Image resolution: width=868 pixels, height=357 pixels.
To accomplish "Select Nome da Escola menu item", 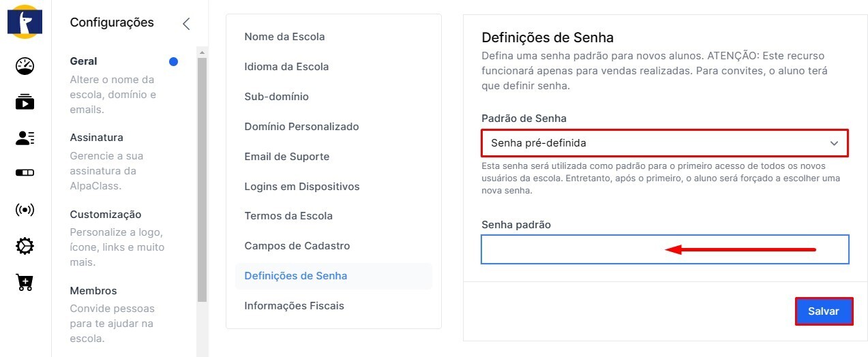I will click(x=284, y=37).
